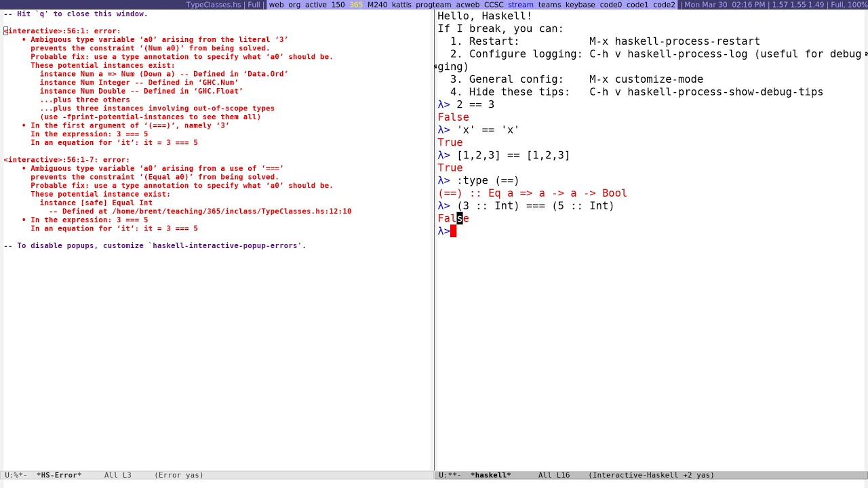Screen dimensions: 868x488
Task: Click 'instance Num Double' line in error buffer
Action: click(141, 91)
